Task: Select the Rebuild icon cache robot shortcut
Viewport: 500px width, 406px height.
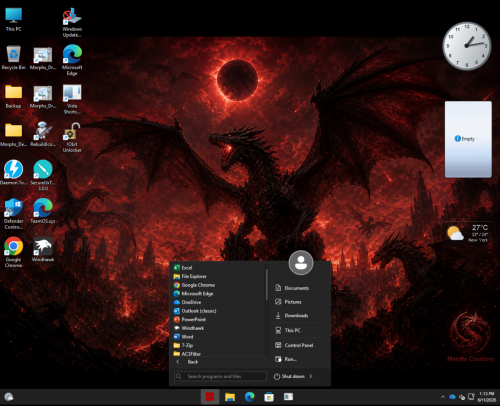Action: click(43, 134)
